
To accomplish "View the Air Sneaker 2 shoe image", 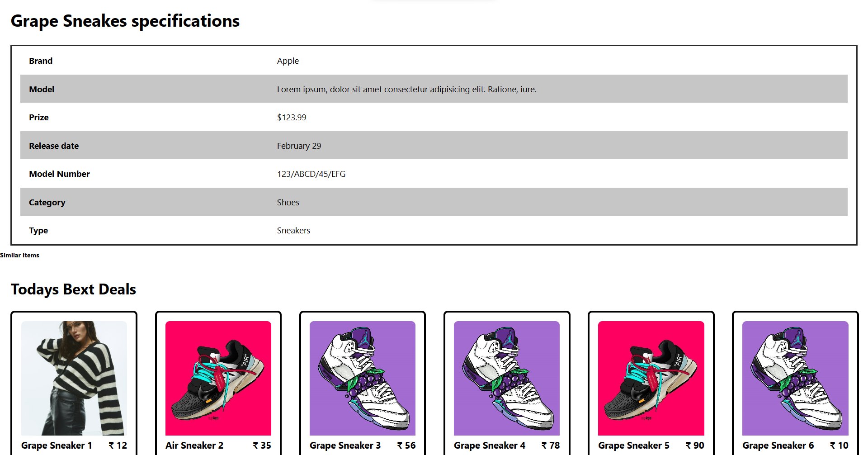I will click(x=218, y=379).
